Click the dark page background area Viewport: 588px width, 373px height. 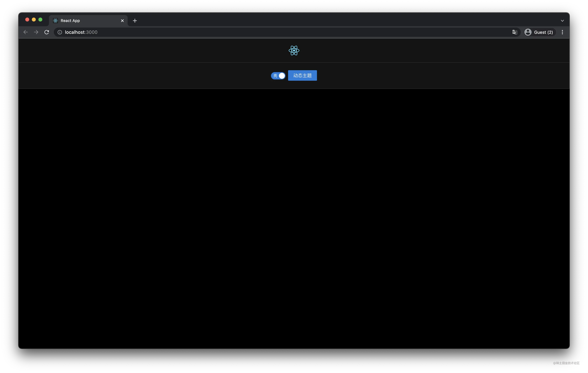point(294,218)
